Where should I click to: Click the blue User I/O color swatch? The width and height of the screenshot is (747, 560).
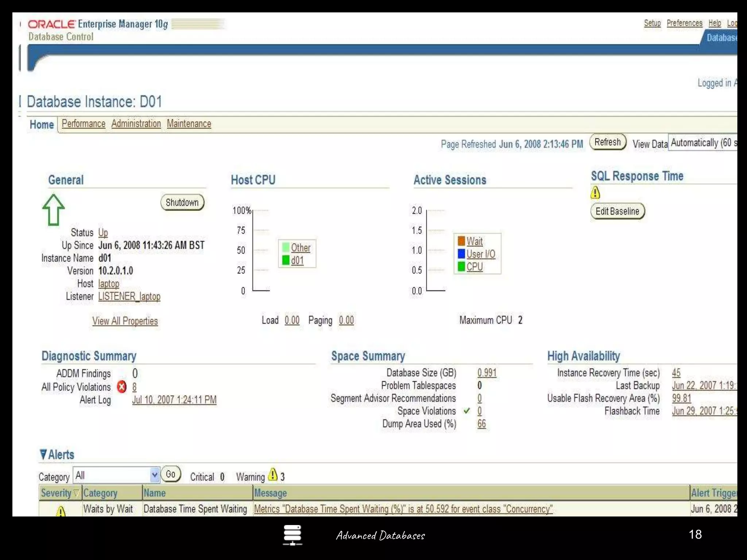tap(461, 253)
